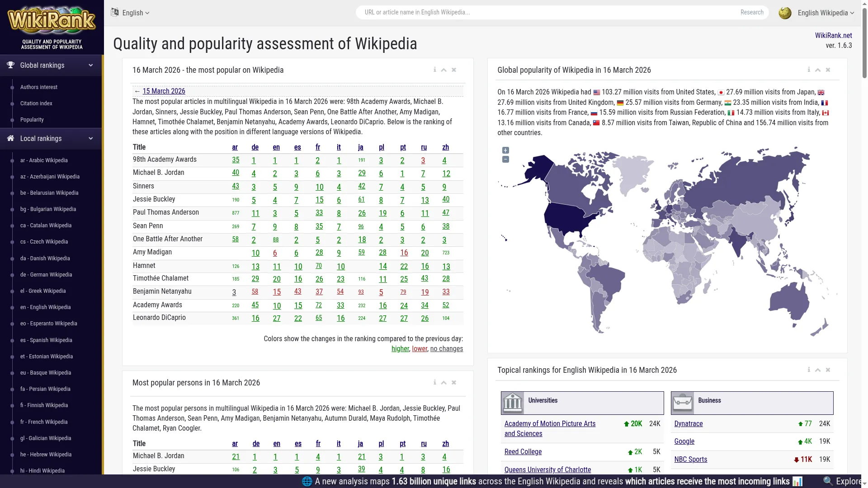Click the 'lower' legend link
Viewport: 868px width, 488px height.
coord(420,348)
